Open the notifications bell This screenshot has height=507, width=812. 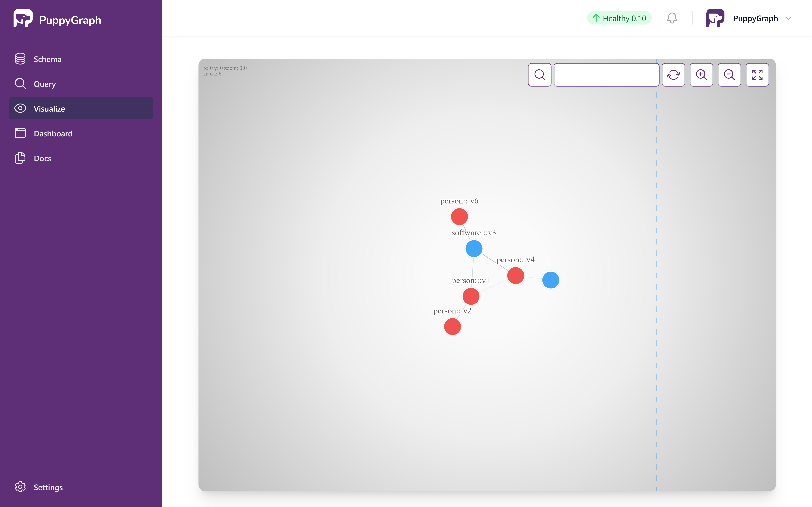[x=672, y=18]
